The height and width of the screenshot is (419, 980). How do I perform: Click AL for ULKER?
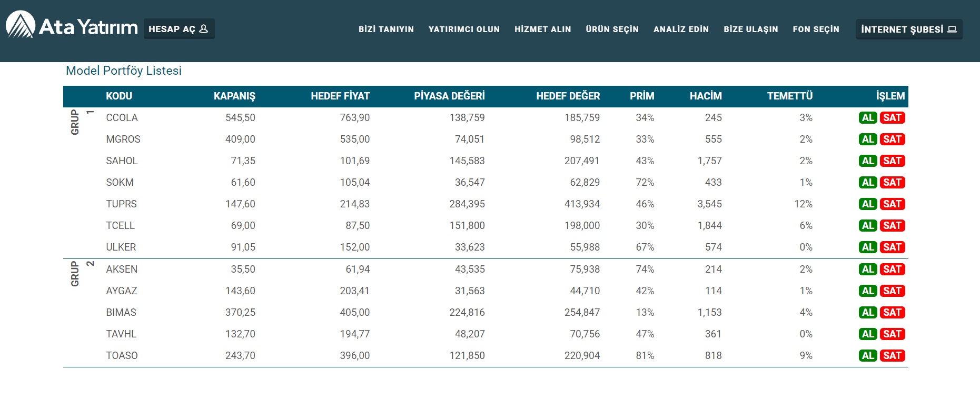click(x=868, y=247)
